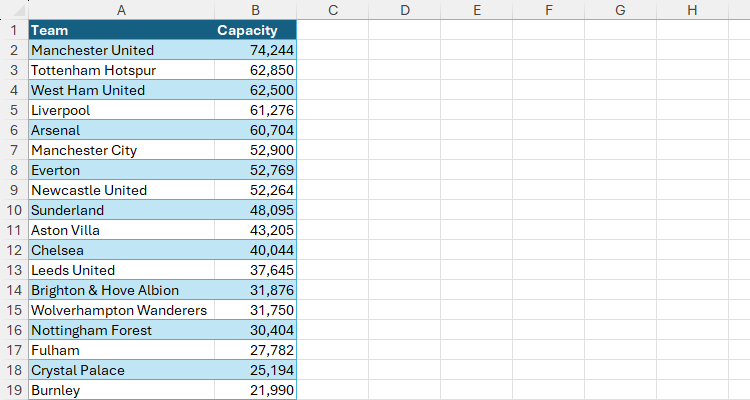Viewport: 750px width, 400px height.
Task: Select the Sunderland cell
Action: 121,210
